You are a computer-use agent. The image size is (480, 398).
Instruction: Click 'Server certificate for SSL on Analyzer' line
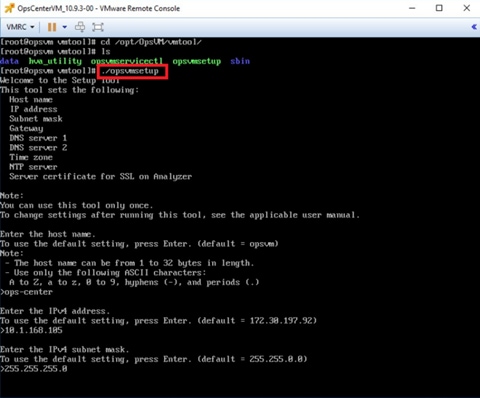point(101,176)
